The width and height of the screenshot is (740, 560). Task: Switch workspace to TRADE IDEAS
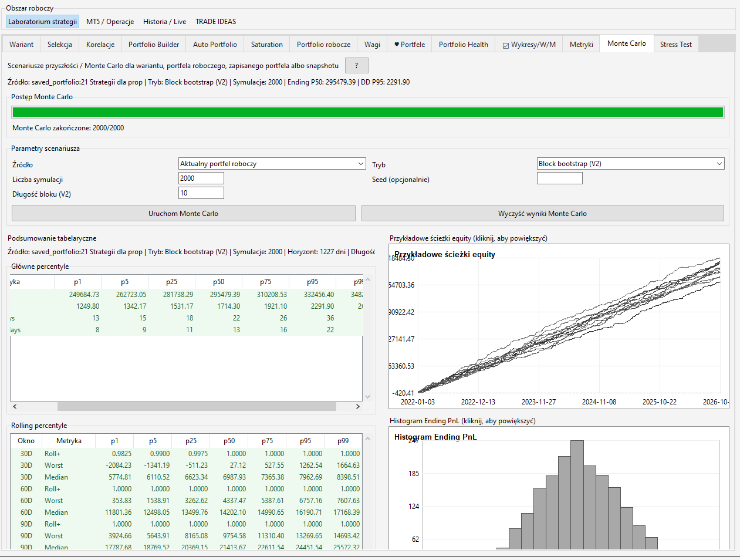click(216, 22)
